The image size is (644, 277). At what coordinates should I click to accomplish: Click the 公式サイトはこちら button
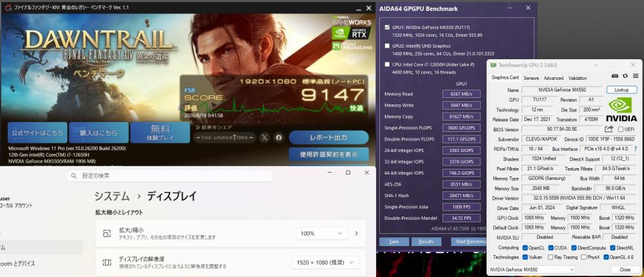point(37,133)
